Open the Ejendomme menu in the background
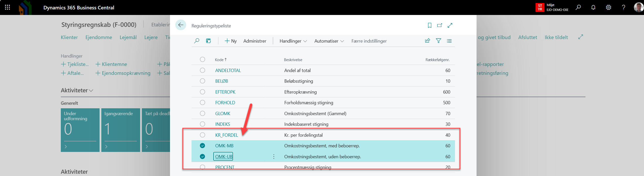The height and width of the screenshot is (176, 644). (99, 37)
